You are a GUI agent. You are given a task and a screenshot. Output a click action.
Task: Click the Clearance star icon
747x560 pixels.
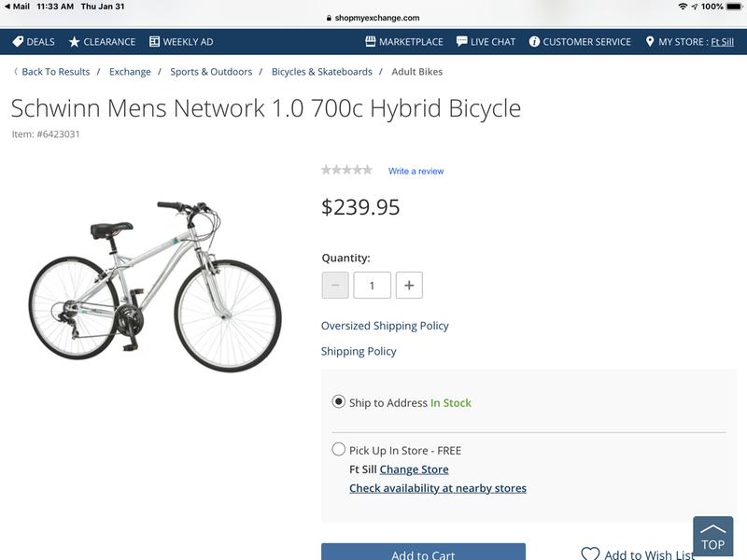pyautogui.click(x=75, y=42)
